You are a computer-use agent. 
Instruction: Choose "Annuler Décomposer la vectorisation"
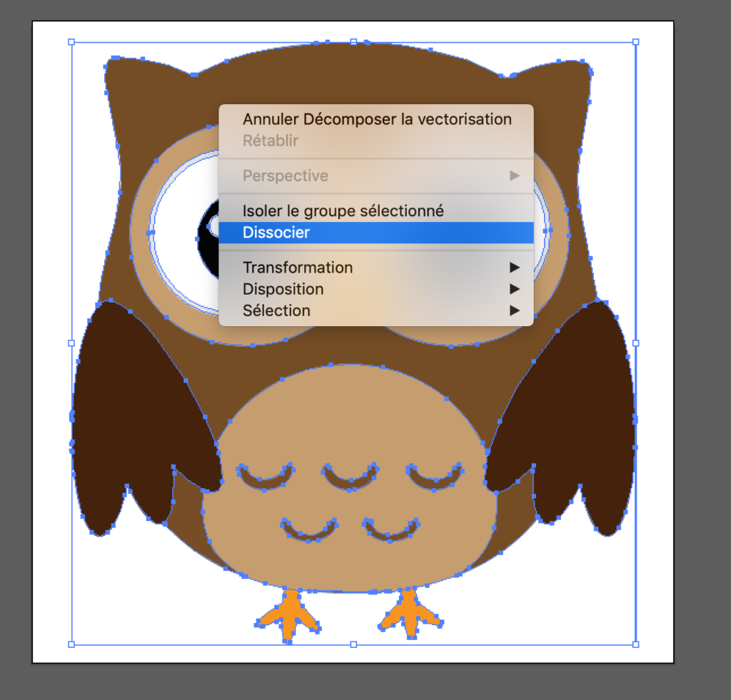coord(378,118)
